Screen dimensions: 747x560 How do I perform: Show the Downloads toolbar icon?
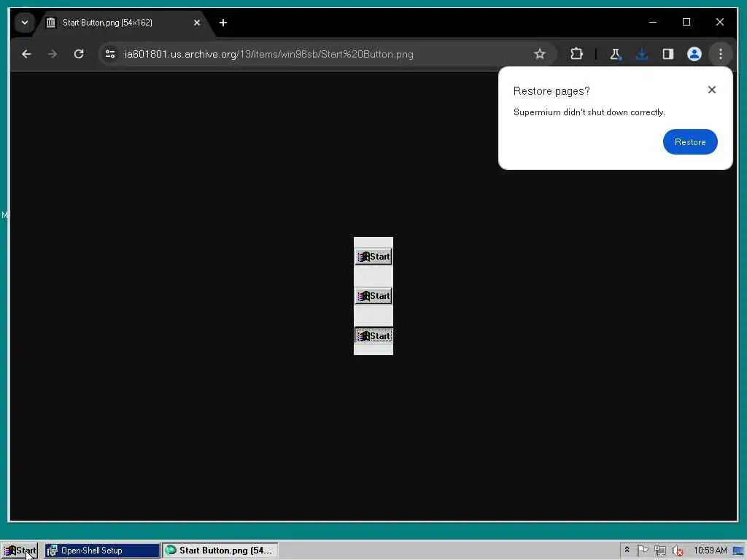click(642, 54)
